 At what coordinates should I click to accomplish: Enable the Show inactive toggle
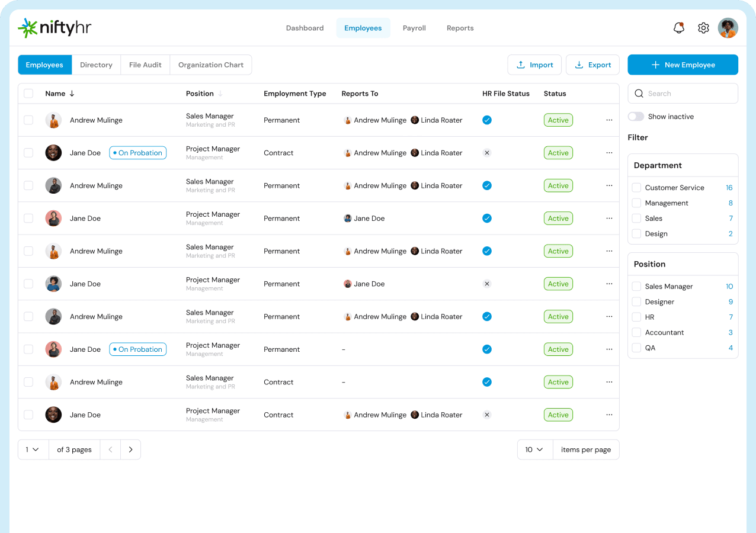[x=636, y=116]
